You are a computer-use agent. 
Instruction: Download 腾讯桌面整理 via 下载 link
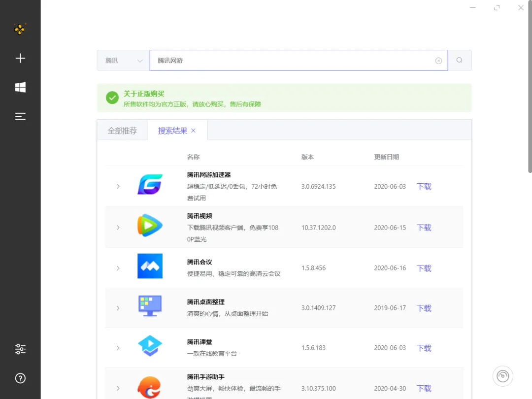(424, 308)
